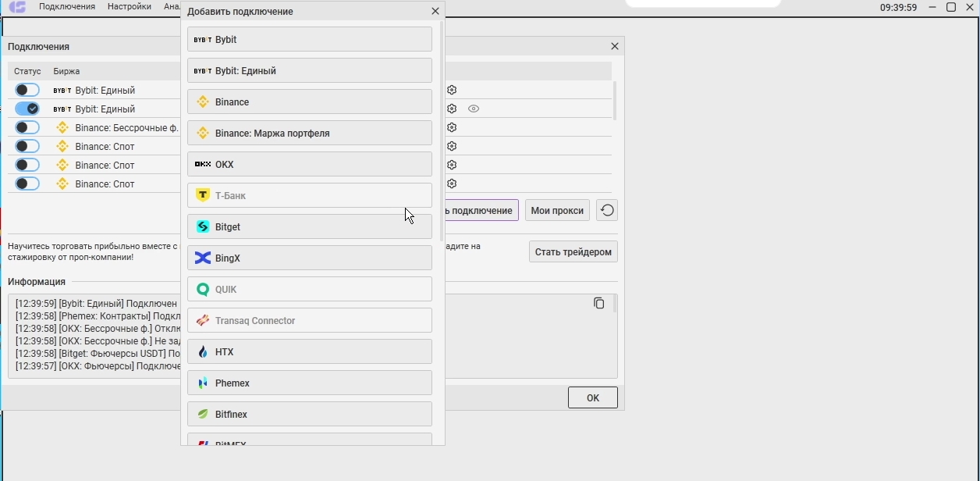Close the Добавить подключение dialog

pos(435,12)
